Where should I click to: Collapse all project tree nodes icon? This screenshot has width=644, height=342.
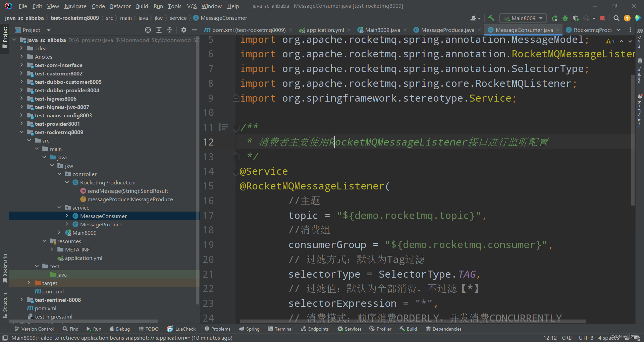pyautogui.click(x=170, y=30)
